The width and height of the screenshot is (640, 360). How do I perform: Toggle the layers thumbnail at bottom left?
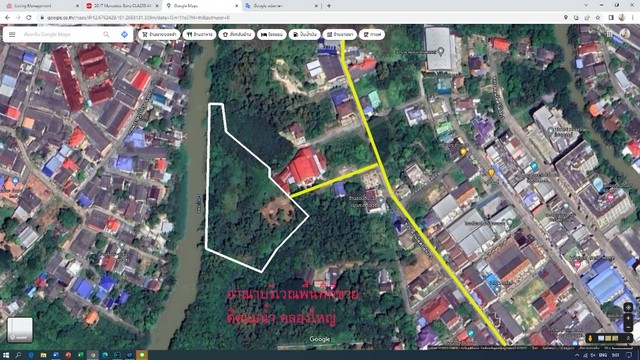click(x=20, y=330)
